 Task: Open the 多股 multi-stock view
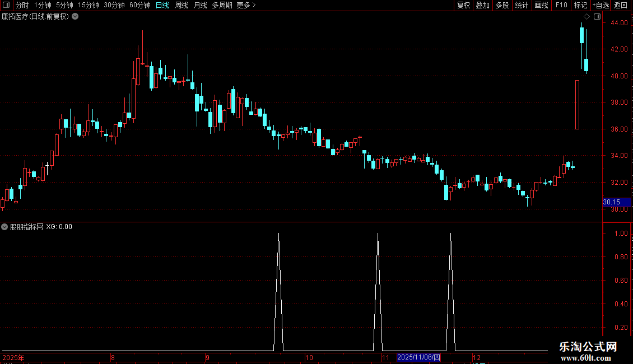click(502, 5)
